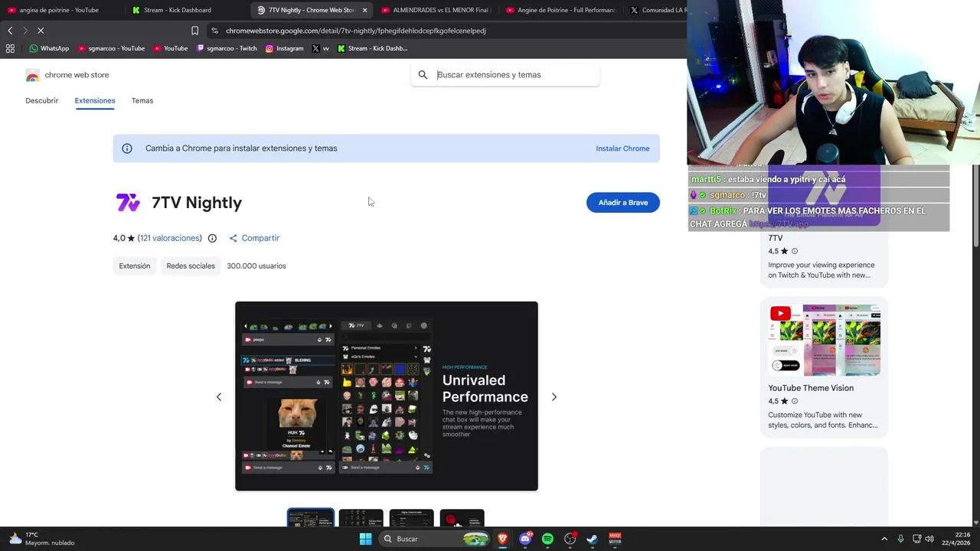The width and height of the screenshot is (980, 551).
Task: Click the 7TV Nightly extension logo
Action: click(128, 203)
